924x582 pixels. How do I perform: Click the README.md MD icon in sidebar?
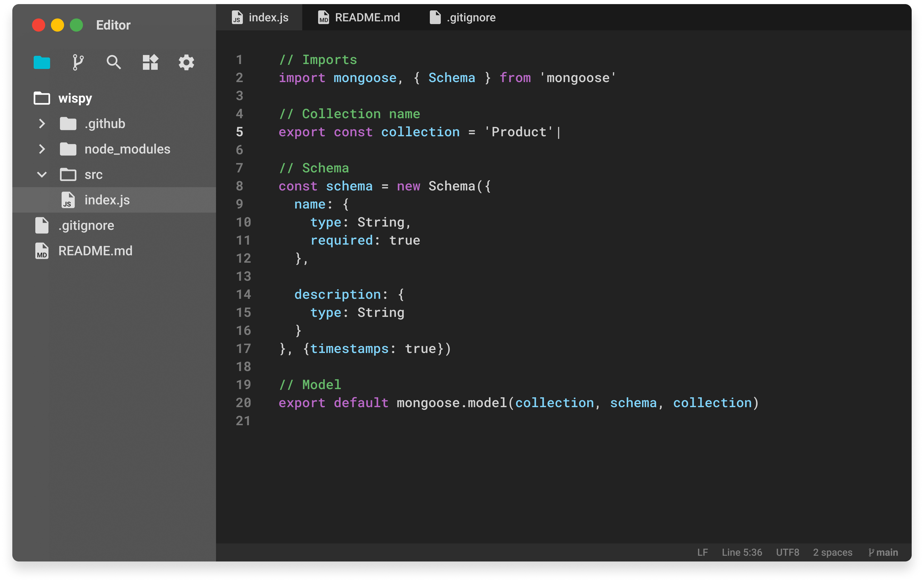coord(42,251)
